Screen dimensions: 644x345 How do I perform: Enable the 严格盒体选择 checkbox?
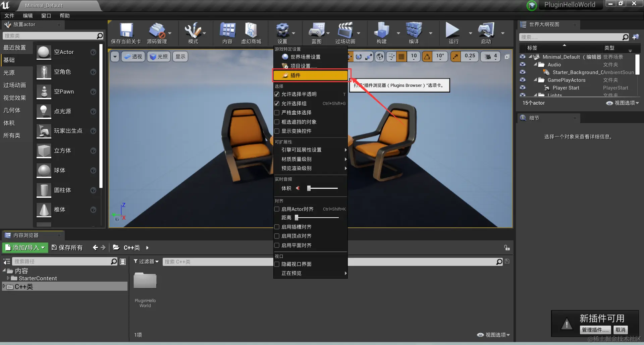click(277, 113)
